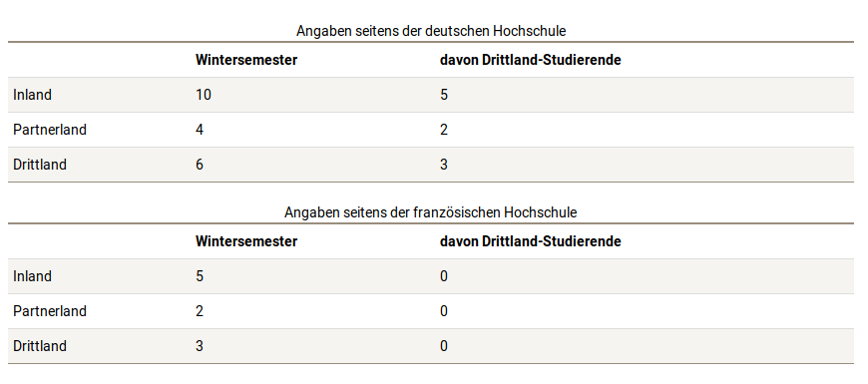Viewport: 868px width, 384px height.
Task: Select the Wintersemester header in the German table
Action: coord(246,60)
